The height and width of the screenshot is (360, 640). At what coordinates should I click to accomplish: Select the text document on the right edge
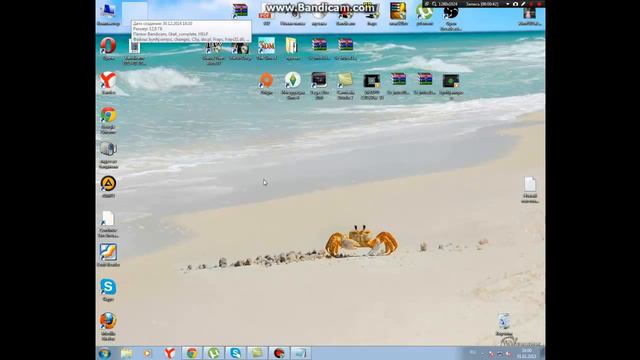530,189
